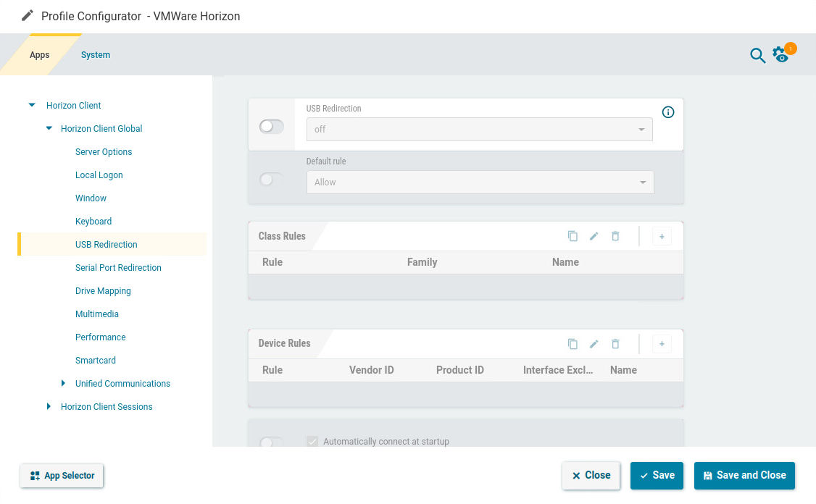
Task: Open Serial Port Redirection settings
Action: pyautogui.click(x=118, y=267)
